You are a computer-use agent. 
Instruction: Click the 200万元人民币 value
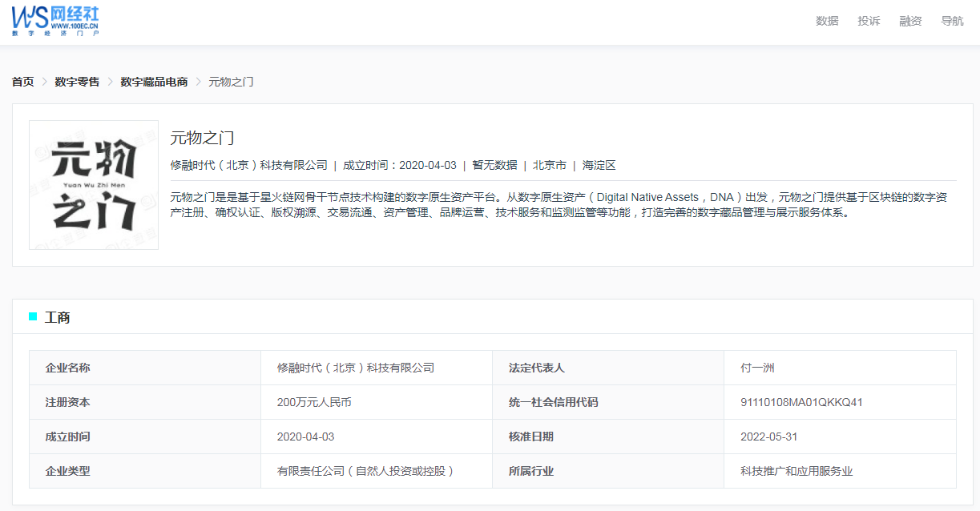314,402
